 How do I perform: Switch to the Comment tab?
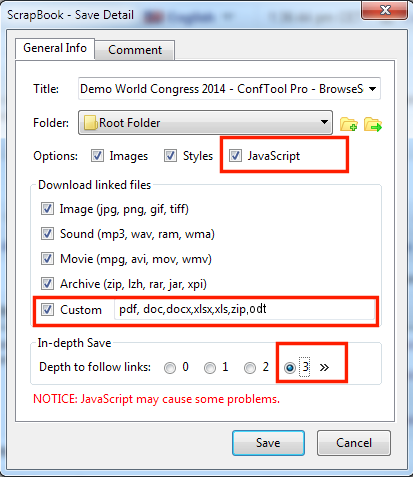click(x=135, y=50)
